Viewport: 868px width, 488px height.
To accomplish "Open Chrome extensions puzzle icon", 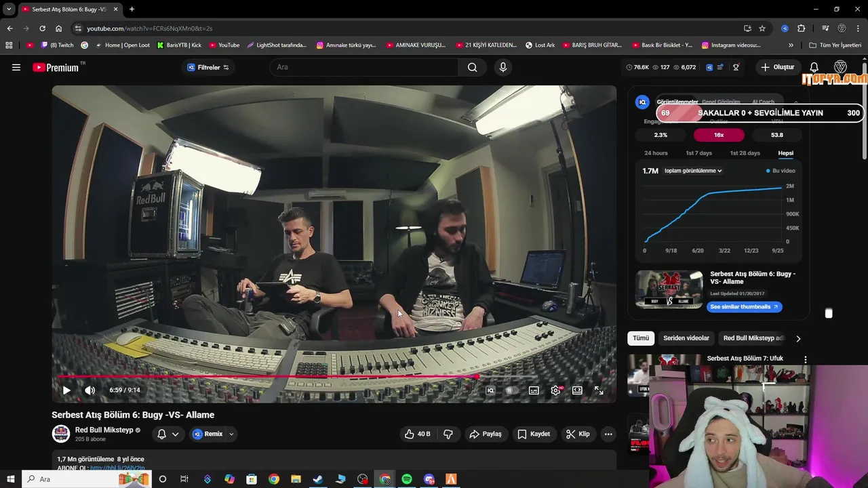I will 802,28.
